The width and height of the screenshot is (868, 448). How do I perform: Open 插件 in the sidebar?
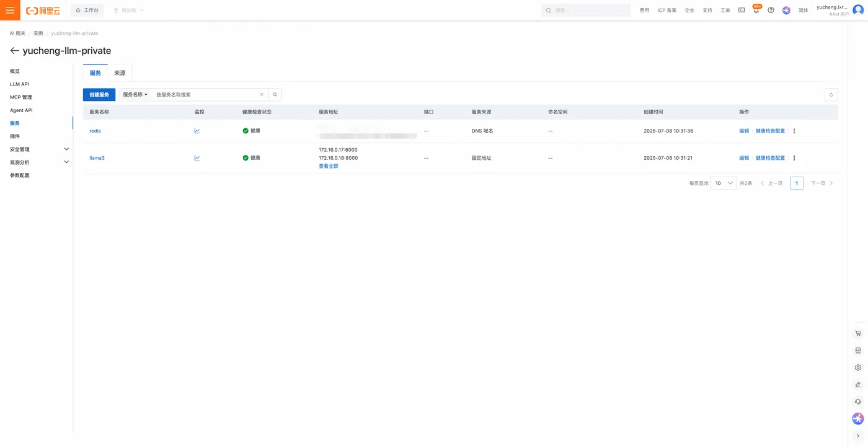(x=15, y=136)
